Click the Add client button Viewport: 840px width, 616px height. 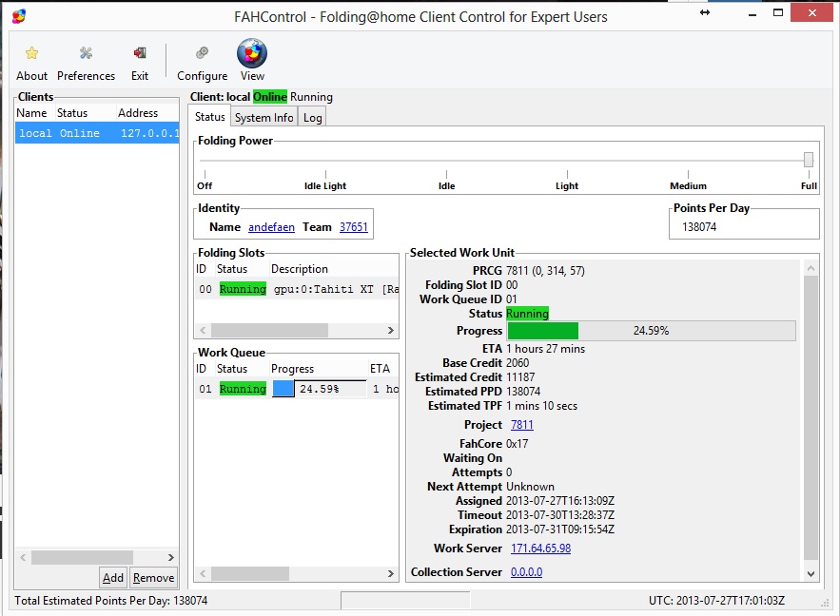tap(113, 578)
